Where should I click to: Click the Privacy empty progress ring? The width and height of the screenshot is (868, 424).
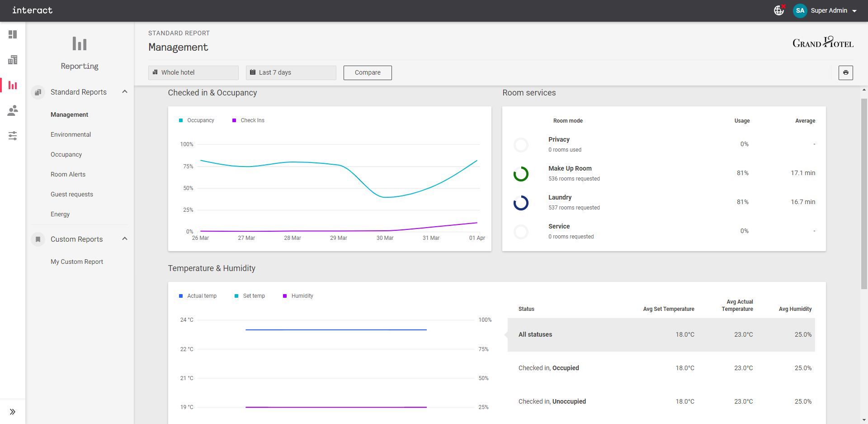521,145
